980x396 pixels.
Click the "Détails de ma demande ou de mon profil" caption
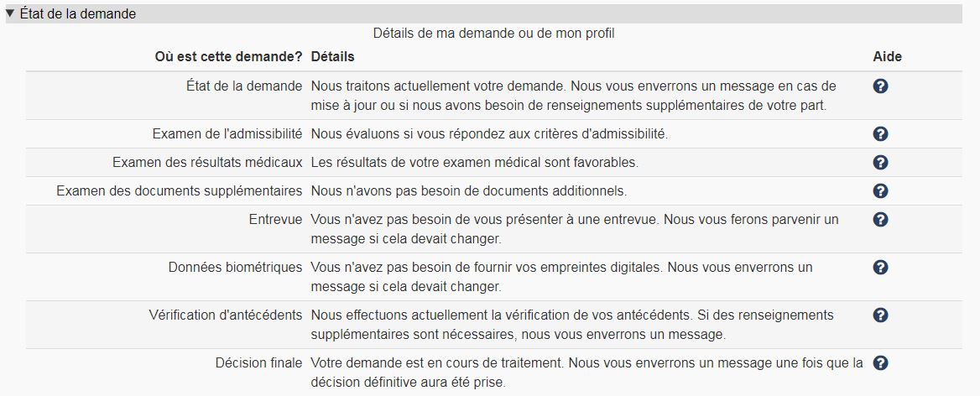(494, 34)
